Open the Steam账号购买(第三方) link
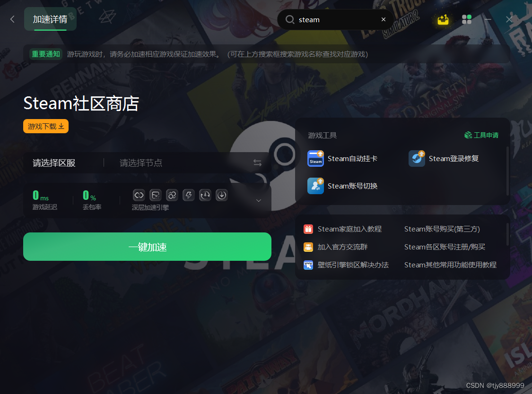The image size is (532, 394). (x=442, y=229)
